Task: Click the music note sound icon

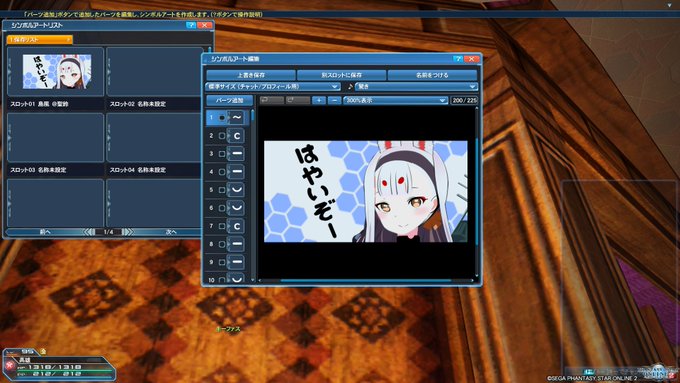Action: tap(350, 87)
